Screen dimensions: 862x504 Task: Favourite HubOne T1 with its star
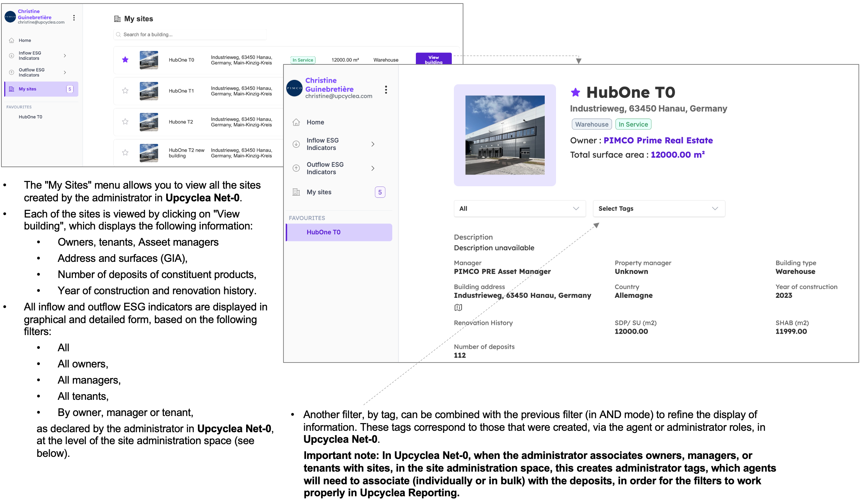coord(125,91)
